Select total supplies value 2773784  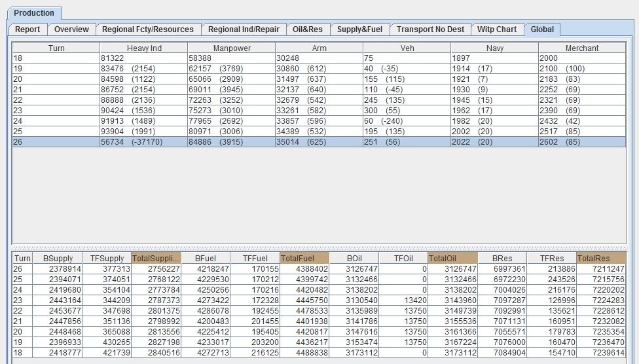[156, 290]
